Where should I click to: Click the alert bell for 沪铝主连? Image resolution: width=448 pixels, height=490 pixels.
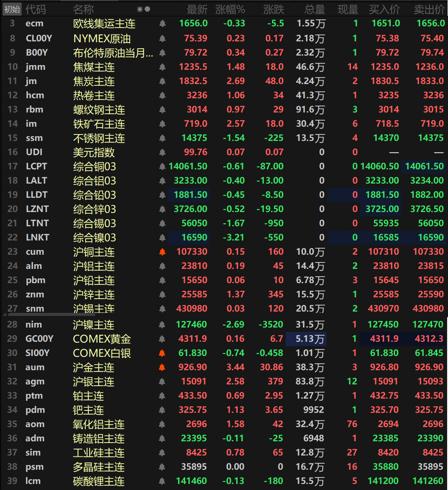(162, 266)
